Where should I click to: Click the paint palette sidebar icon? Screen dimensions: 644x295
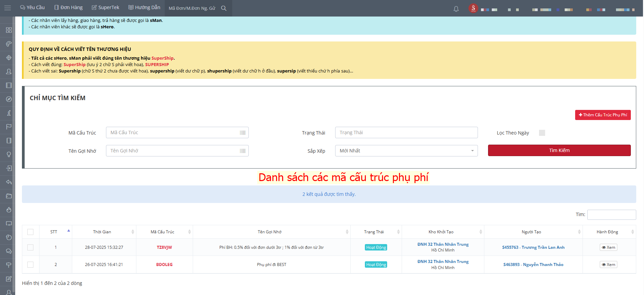(9, 44)
